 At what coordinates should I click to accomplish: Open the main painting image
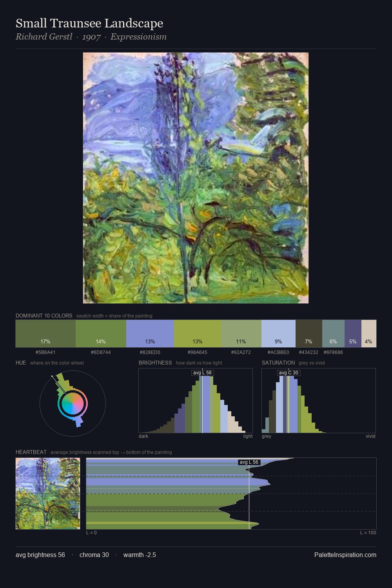[x=196, y=178]
